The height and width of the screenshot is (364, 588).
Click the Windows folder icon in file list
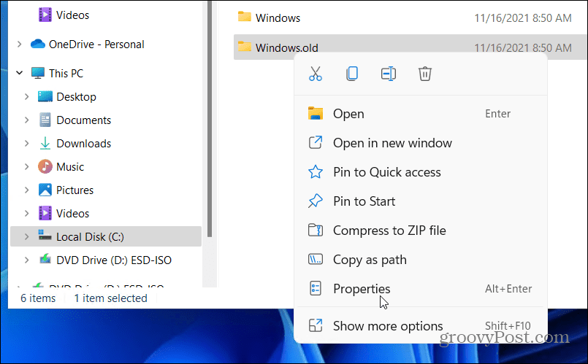pos(245,18)
